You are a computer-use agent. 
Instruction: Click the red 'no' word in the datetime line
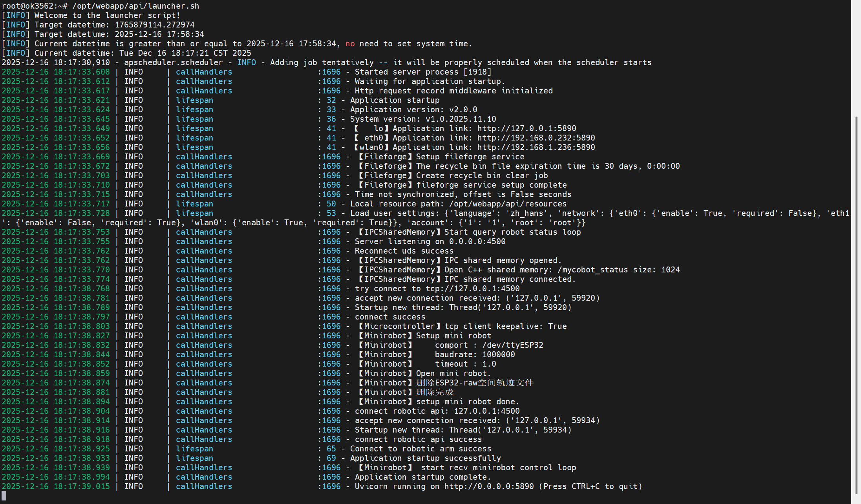coord(350,44)
